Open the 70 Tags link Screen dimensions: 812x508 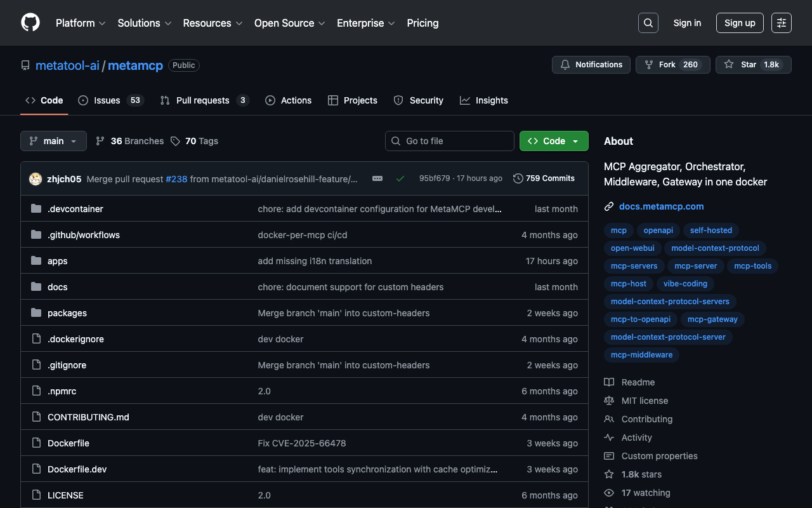(194, 141)
